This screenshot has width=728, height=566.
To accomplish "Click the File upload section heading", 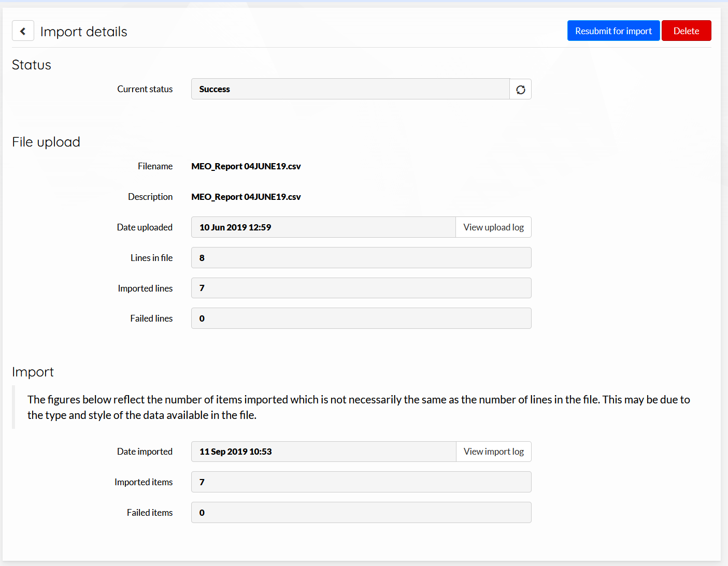I will pyautogui.click(x=46, y=142).
